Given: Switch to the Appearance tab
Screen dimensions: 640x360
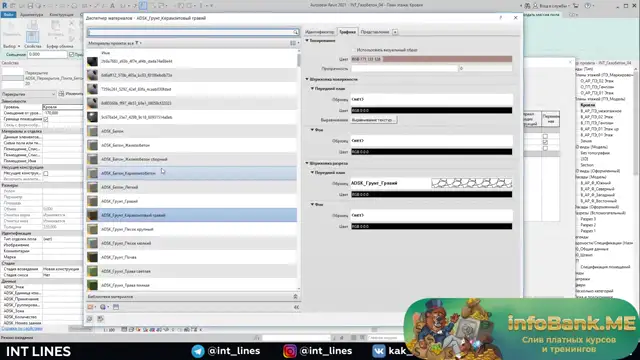Looking at the screenshot, I should [x=375, y=32].
